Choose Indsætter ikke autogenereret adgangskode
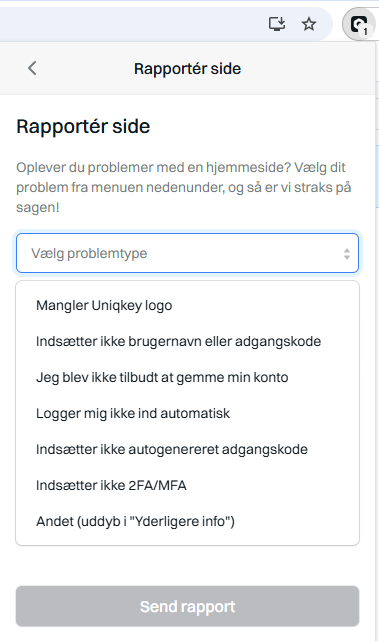Viewport: 379px width, 641px height. [187, 449]
